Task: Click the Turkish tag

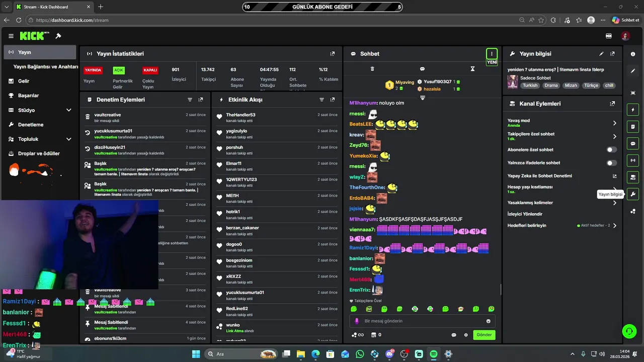Action: (530, 85)
